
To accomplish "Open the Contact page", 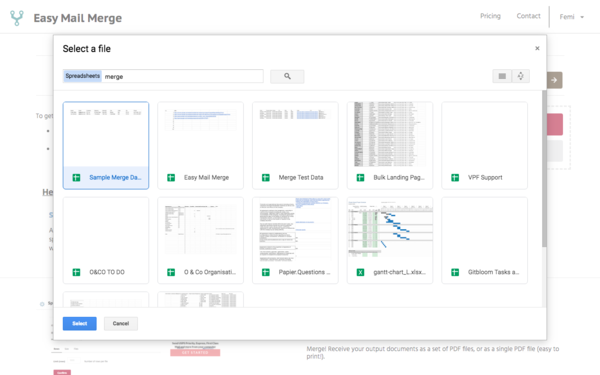I will [x=528, y=16].
